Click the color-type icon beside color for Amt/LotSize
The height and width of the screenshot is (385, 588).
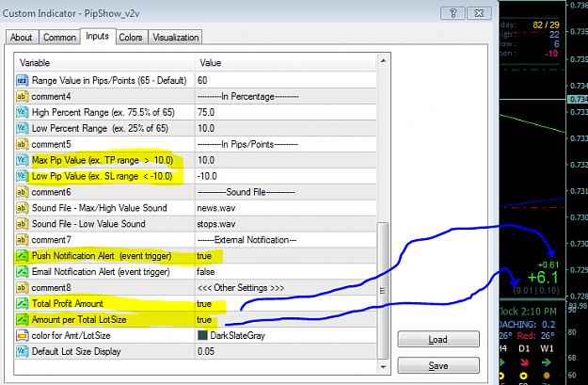tap(23, 335)
